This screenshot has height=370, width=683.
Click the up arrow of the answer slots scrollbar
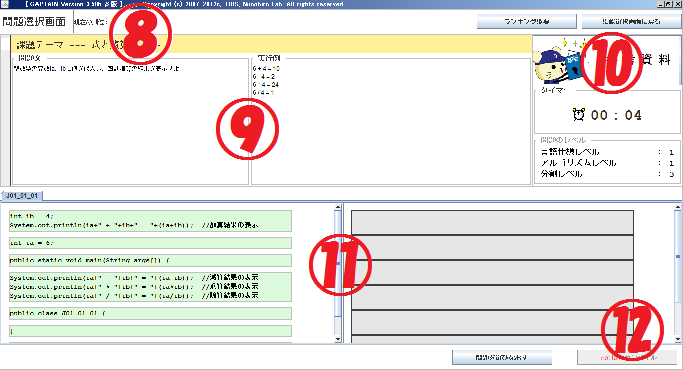click(x=678, y=207)
